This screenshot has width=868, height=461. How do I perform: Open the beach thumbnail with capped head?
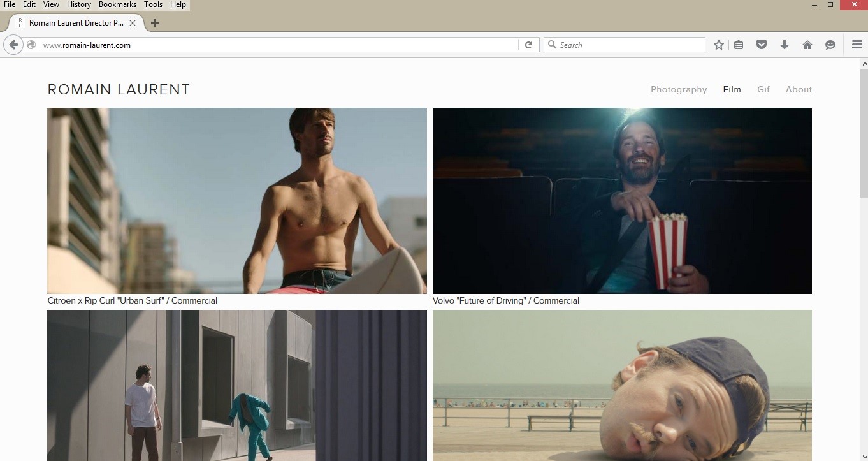622,385
